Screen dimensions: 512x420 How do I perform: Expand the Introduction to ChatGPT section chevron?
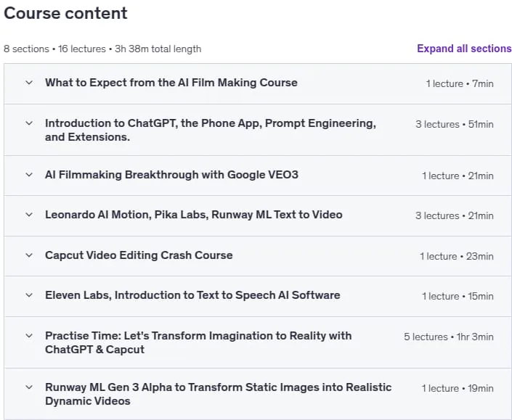[29, 123]
